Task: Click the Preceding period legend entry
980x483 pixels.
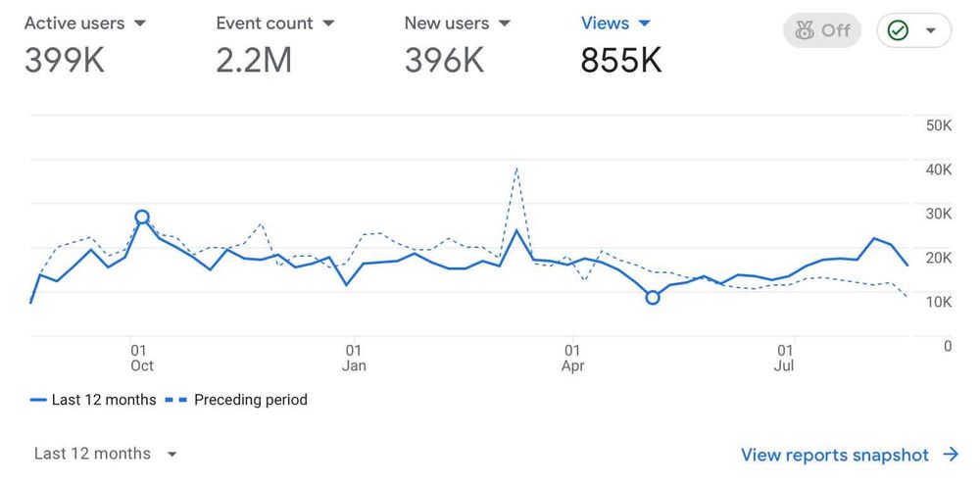Action: (250, 400)
